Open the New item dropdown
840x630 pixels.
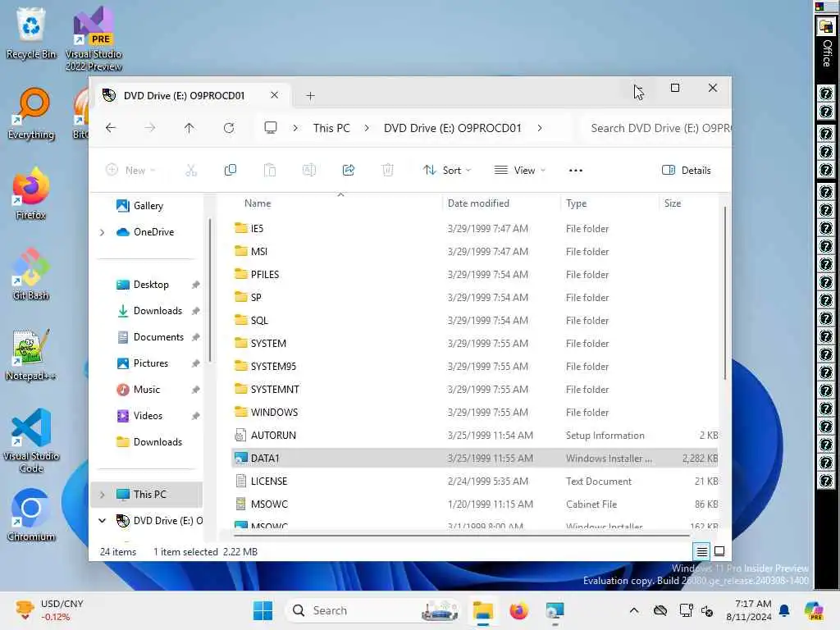point(130,171)
